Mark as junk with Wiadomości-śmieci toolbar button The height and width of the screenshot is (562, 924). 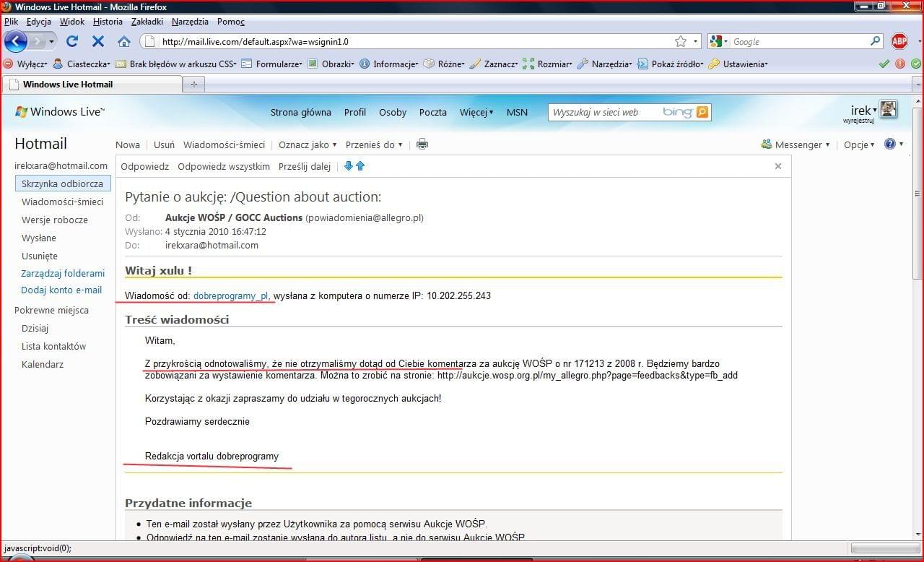tap(224, 144)
